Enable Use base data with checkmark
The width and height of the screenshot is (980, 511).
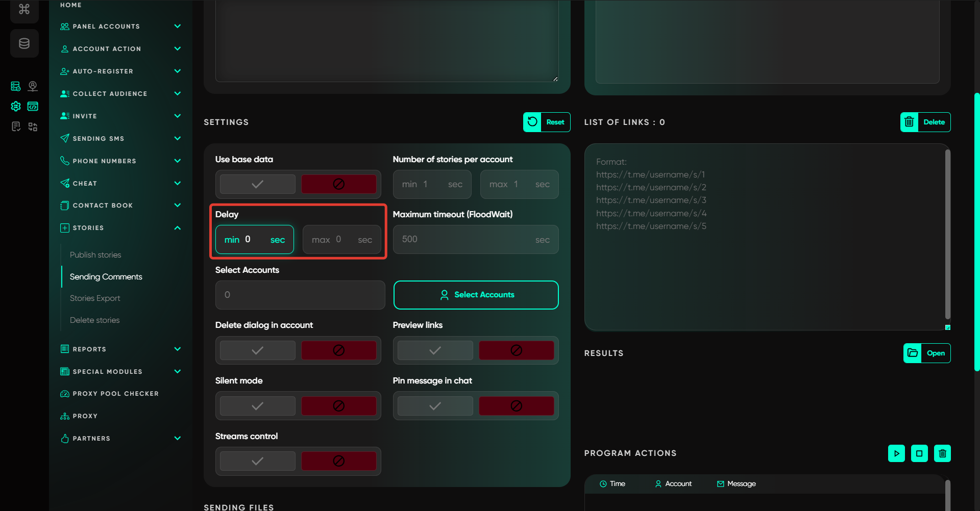258,184
